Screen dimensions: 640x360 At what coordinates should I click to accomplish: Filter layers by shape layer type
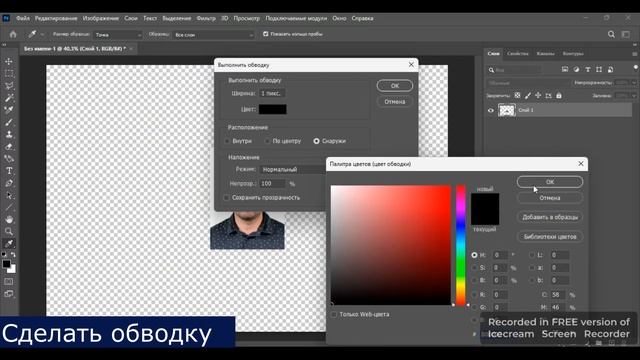[x=599, y=70]
